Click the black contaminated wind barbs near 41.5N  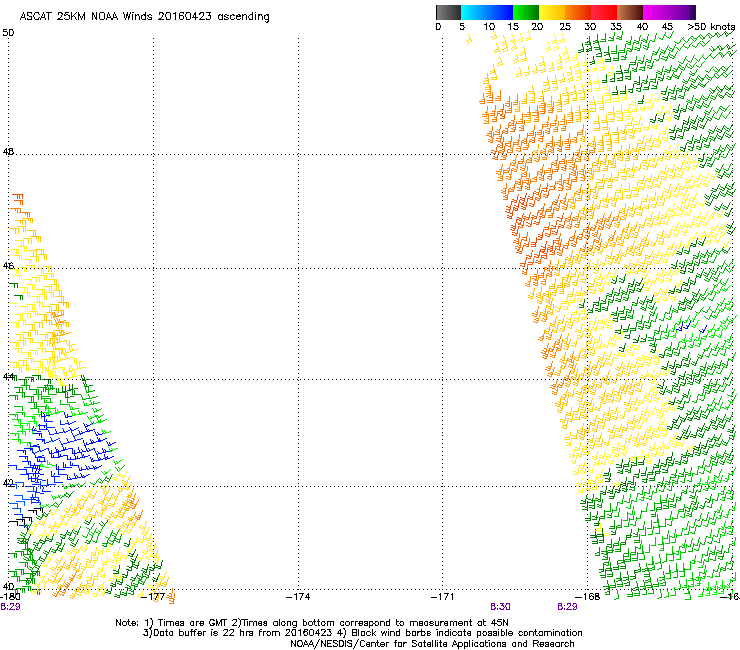click(x=27, y=516)
